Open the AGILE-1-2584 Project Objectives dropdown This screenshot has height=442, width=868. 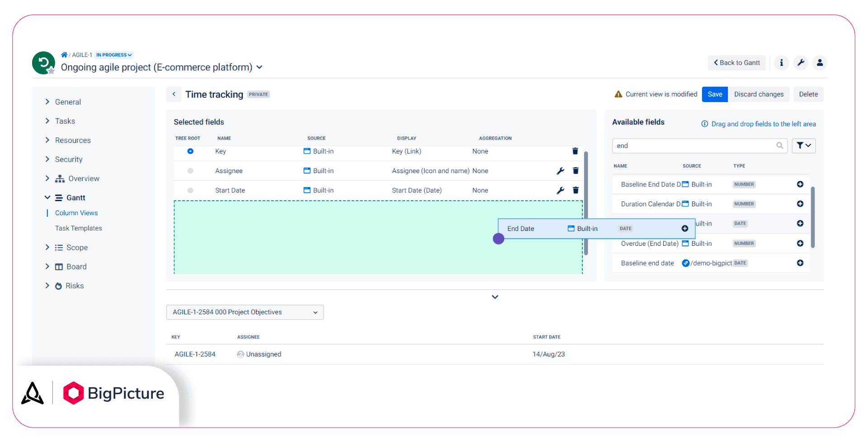tap(245, 312)
